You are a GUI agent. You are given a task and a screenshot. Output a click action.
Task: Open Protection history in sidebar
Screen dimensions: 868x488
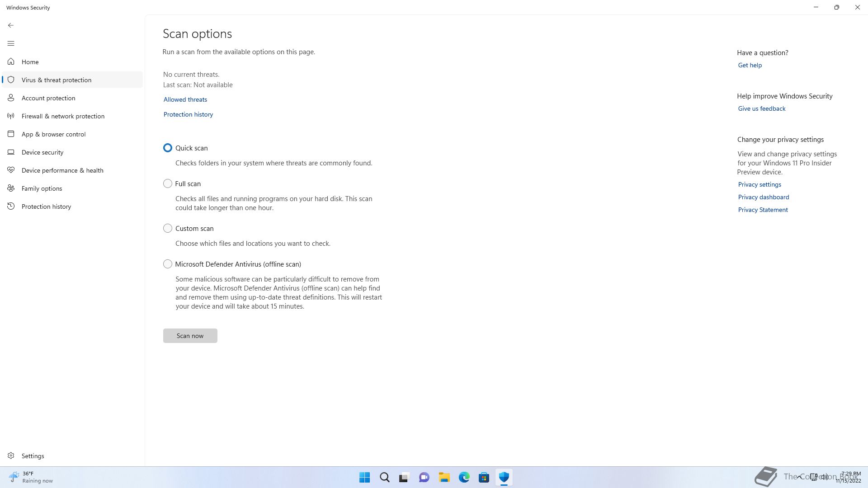72,206
